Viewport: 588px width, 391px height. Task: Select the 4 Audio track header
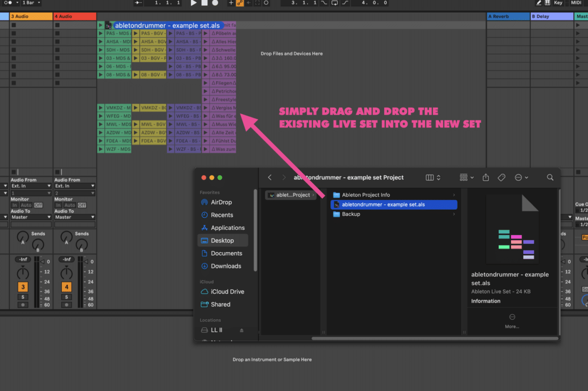(75, 16)
